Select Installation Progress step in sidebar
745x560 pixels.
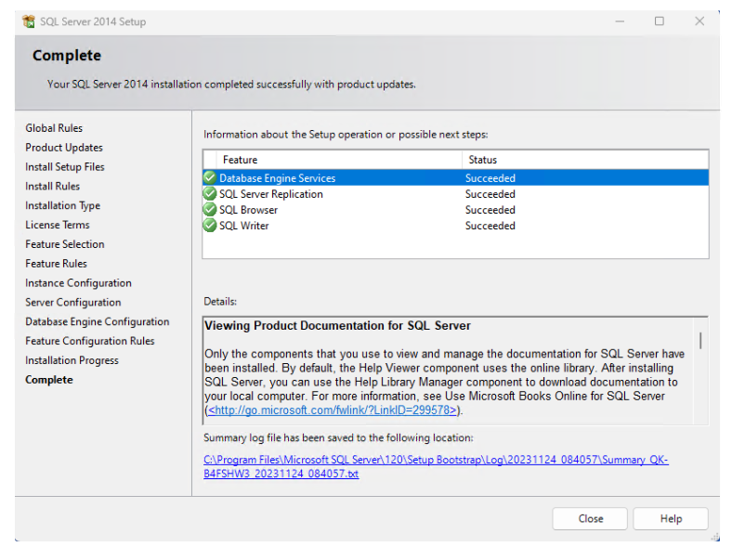click(x=72, y=360)
